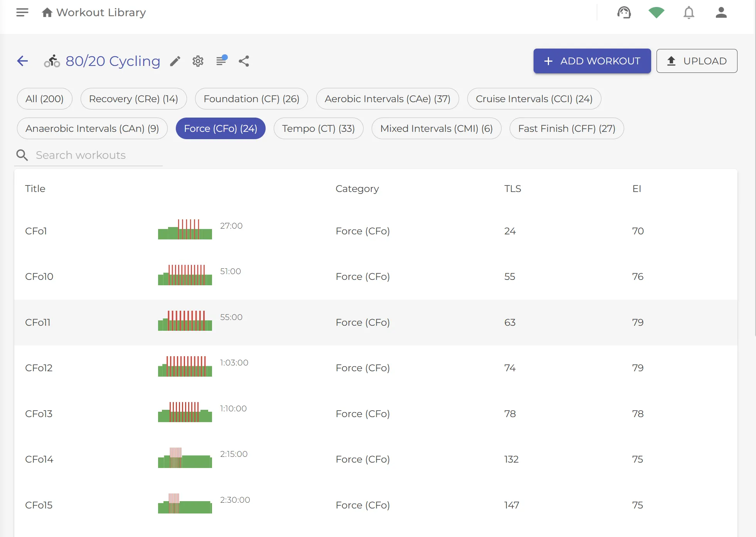Open the notifications bell
This screenshot has height=537, width=756.
[x=689, y=13]
